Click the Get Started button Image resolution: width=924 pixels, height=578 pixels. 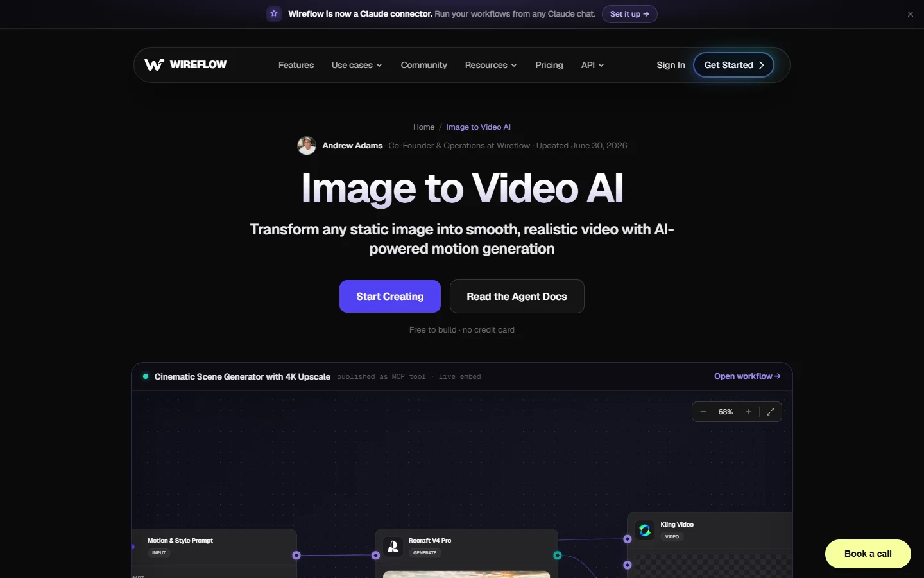pyautogui.click(x=733, y=65)
